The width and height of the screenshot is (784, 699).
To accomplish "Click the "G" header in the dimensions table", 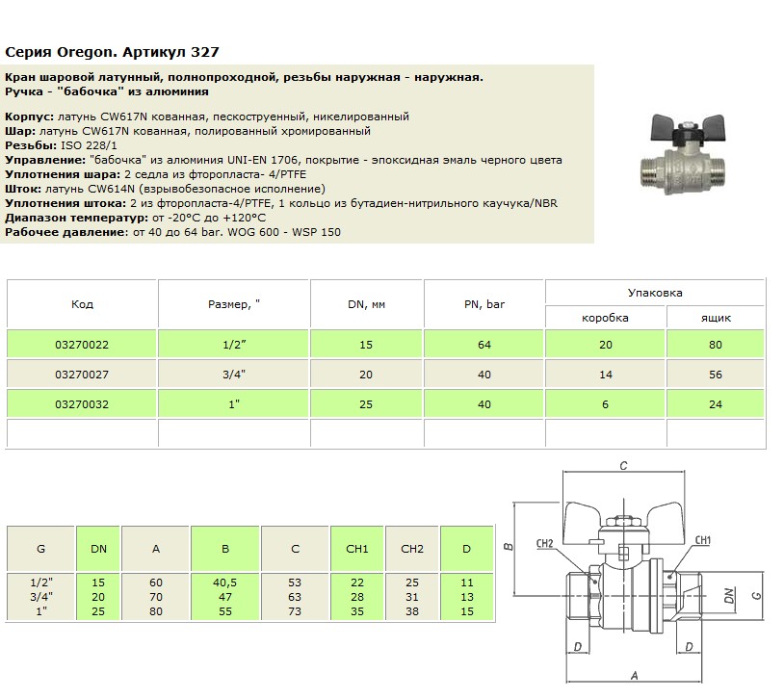I will 40,549.
